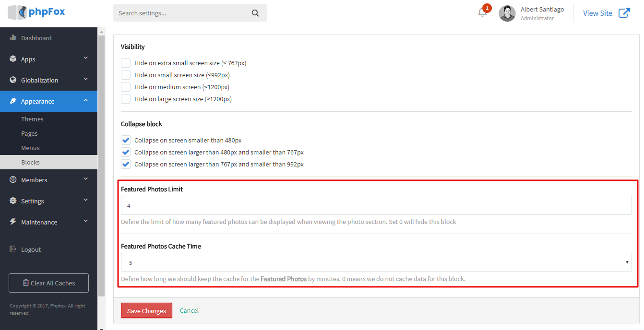The width and height of the screenshot is (644, 330).
Task: Open the Themes submenu item
Action: coord(32,119)
